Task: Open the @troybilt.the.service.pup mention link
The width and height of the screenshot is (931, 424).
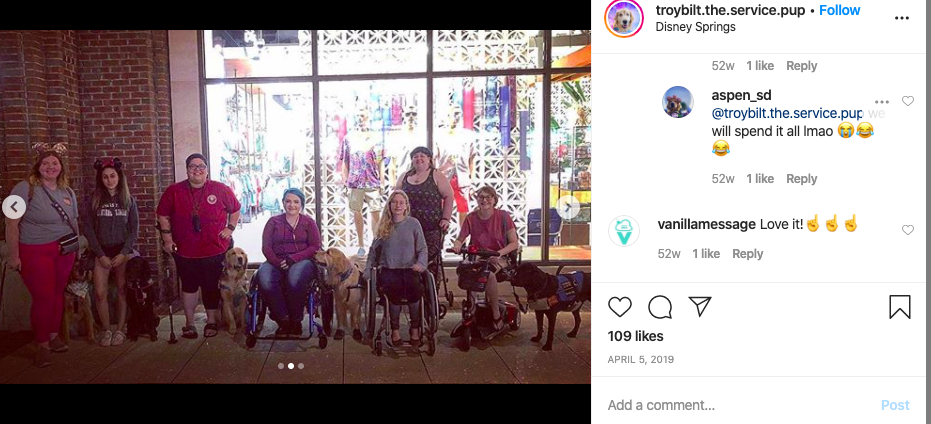Action: 787,113
